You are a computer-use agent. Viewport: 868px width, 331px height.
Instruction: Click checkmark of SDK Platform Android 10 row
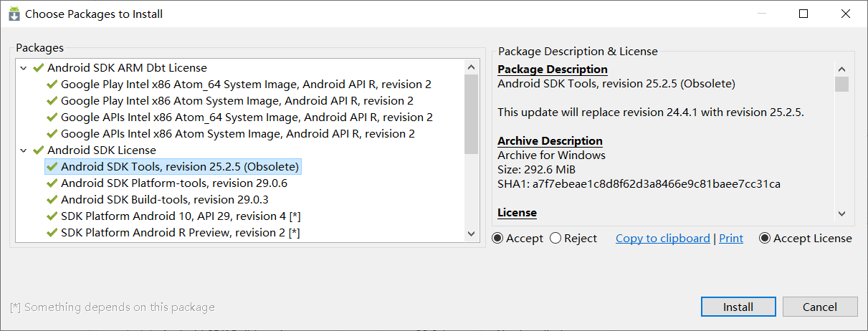52,216
